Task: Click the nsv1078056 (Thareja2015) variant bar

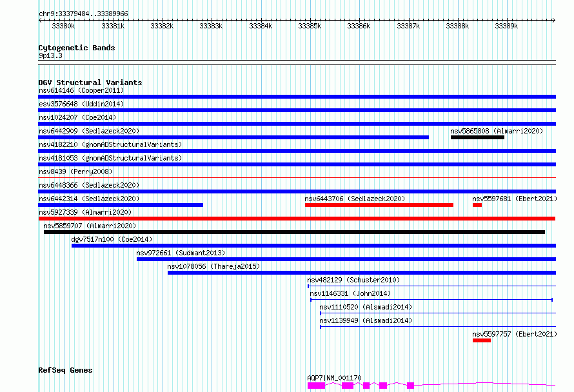Action: click(x=362, y=273)
